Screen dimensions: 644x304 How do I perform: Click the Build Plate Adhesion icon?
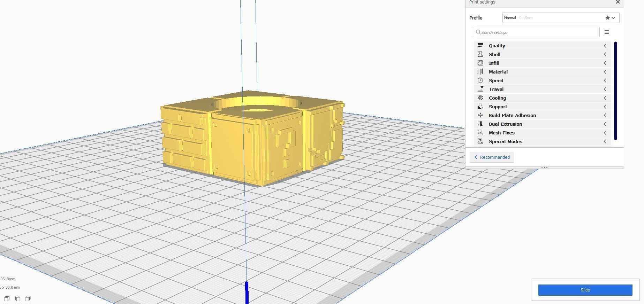click(x=480, y=115)
